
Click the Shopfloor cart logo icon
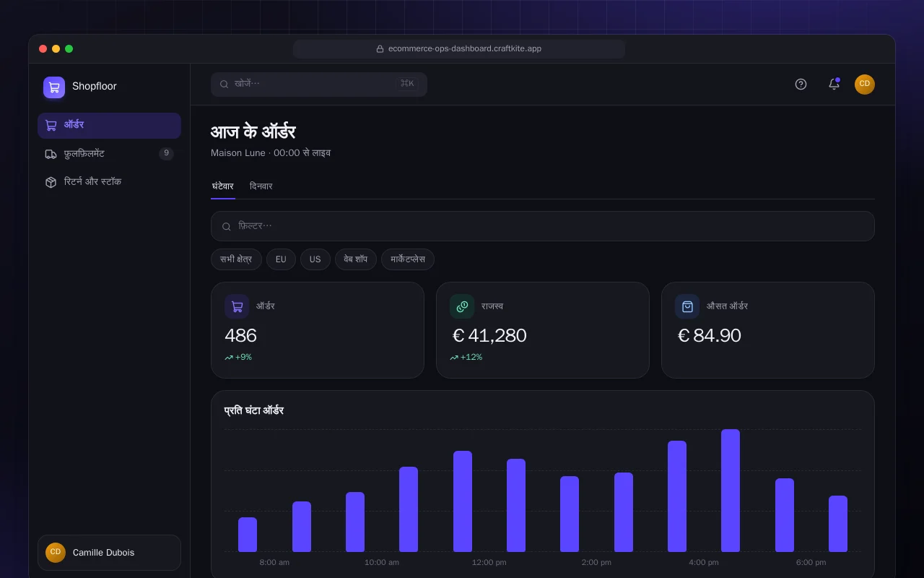click(x=54, y=87)
